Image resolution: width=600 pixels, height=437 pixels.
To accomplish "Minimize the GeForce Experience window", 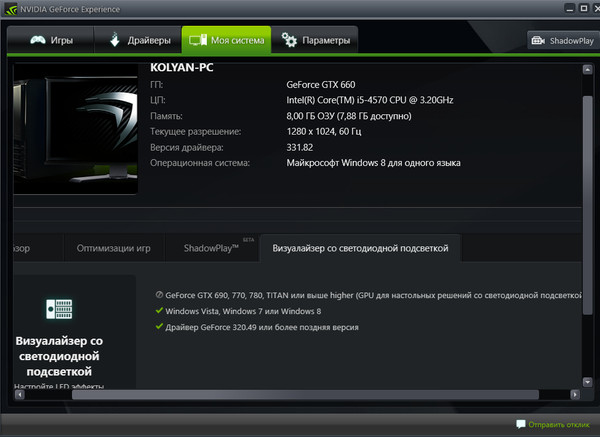I will [x=569, y=8].
